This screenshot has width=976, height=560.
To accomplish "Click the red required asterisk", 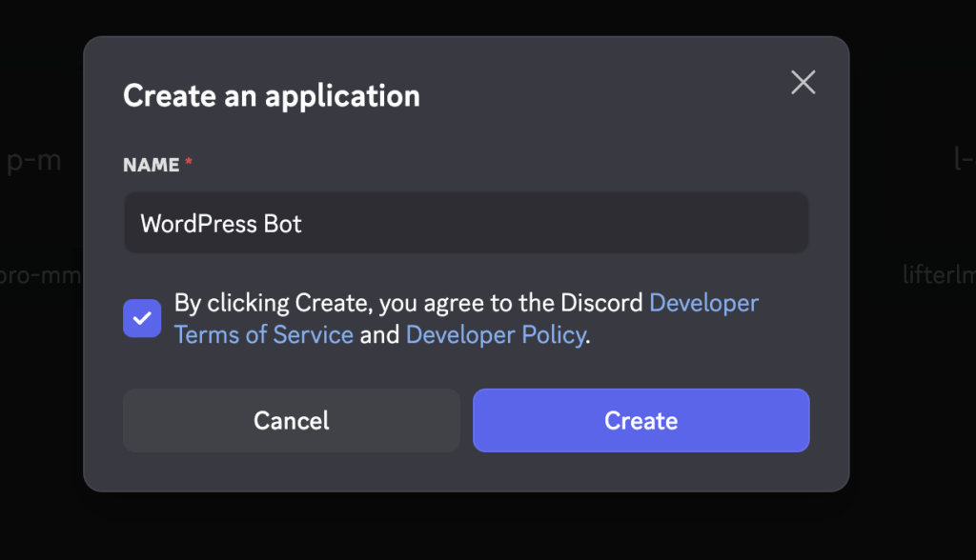I will click(x=189, y=165).
